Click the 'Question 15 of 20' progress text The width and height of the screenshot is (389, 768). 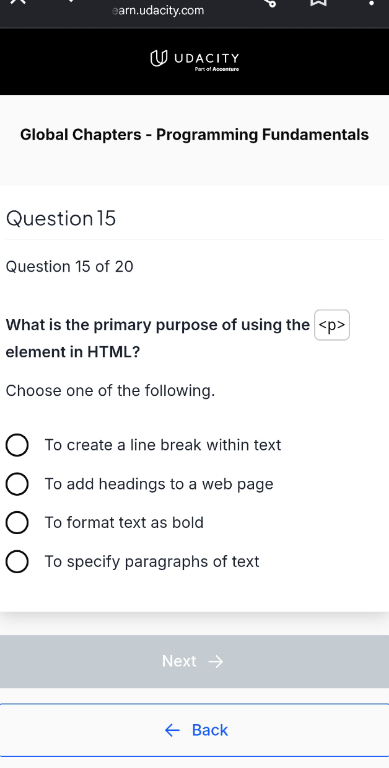pyautogui.click(x=69, y=266)
